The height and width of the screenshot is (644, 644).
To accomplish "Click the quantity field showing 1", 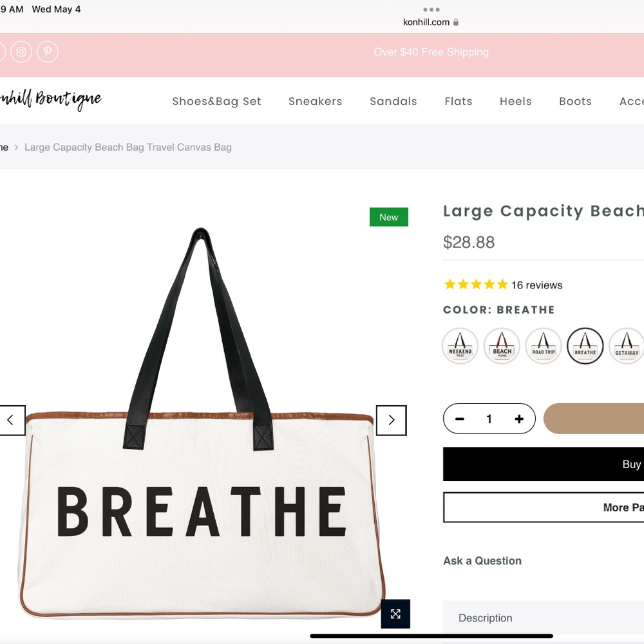I will click(x=489, y=419).
